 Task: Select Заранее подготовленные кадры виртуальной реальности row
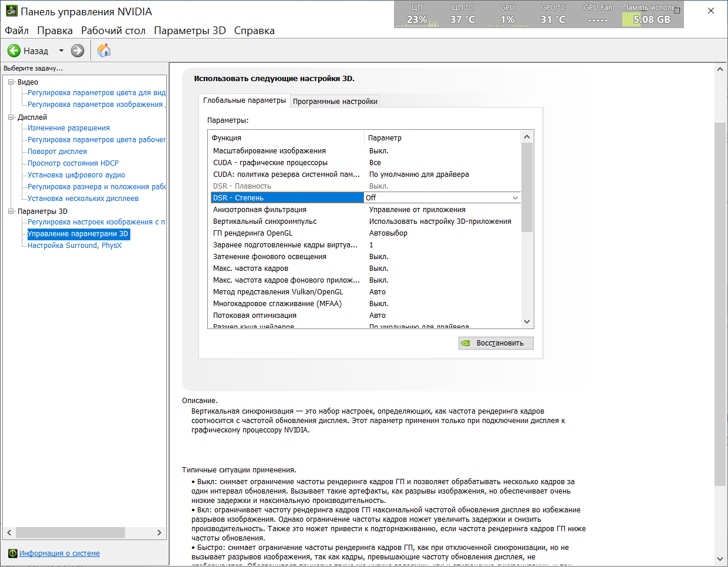365,245
